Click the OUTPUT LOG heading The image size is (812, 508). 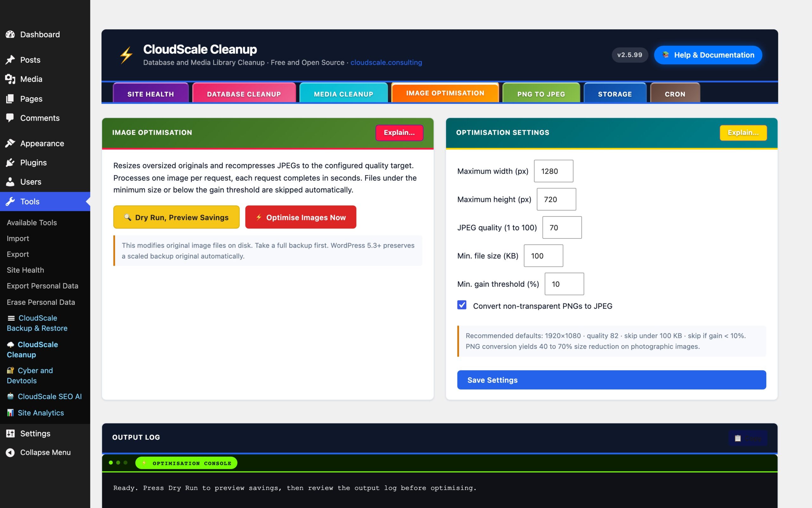tap(136, 437)
